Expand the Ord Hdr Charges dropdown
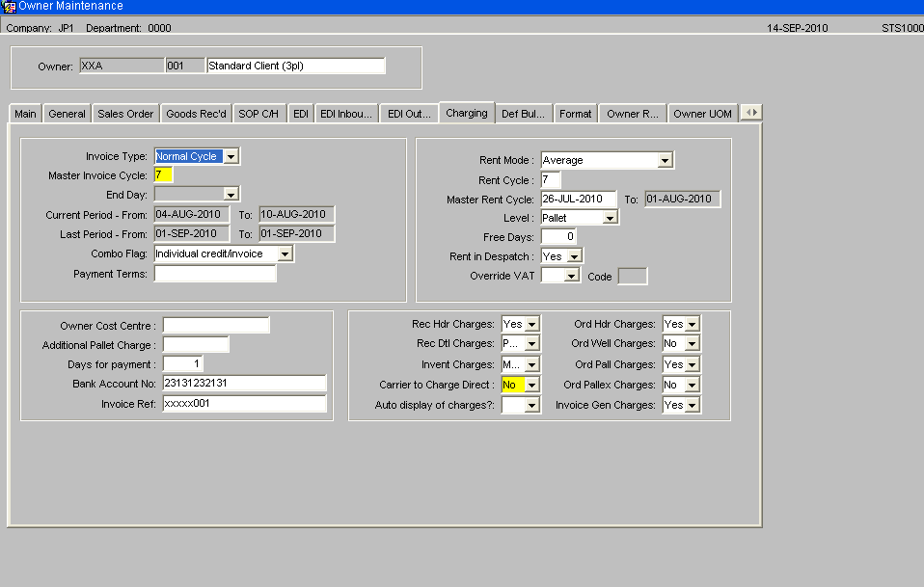Screen dimensions: 924x587 [693, 324]
